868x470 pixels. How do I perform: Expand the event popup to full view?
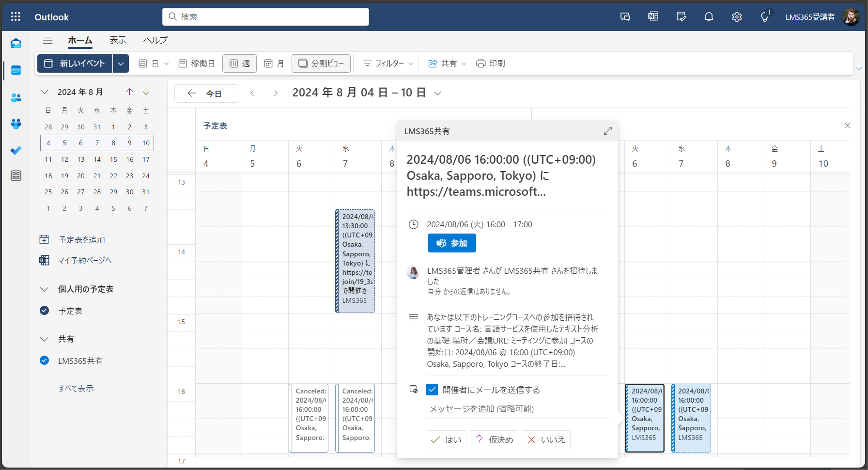pyautogui.click(x=607, y=131)
